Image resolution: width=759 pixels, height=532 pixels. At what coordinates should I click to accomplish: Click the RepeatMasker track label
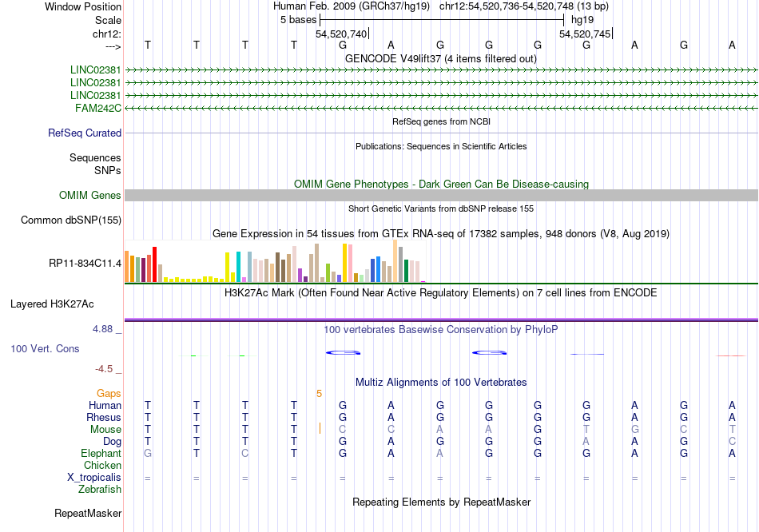88,513
